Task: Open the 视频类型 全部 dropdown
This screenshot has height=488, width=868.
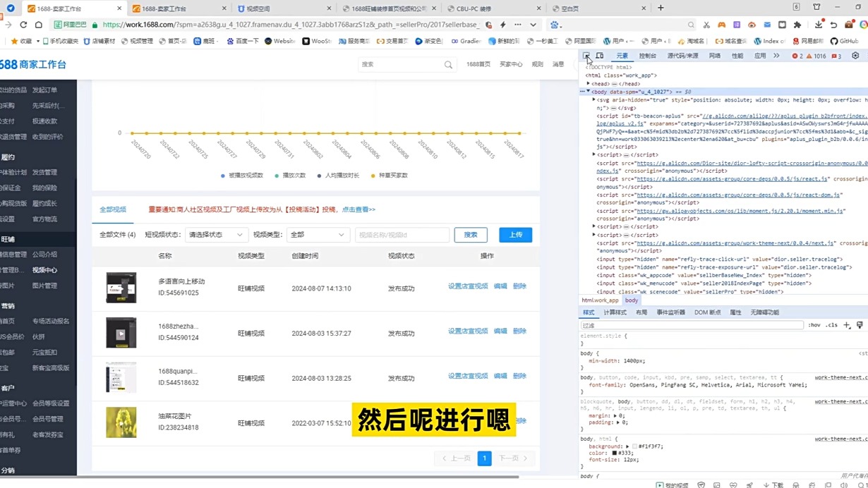Action: click(x=318, y=234)
